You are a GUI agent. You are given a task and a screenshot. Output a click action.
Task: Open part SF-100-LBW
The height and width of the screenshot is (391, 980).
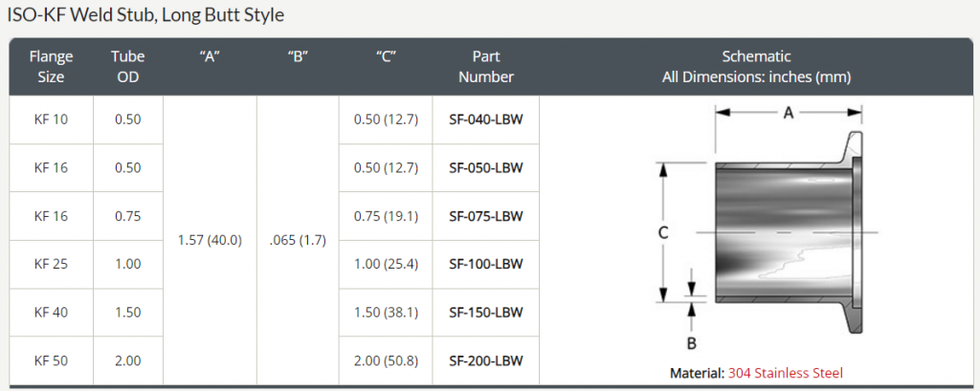(486, 264)
